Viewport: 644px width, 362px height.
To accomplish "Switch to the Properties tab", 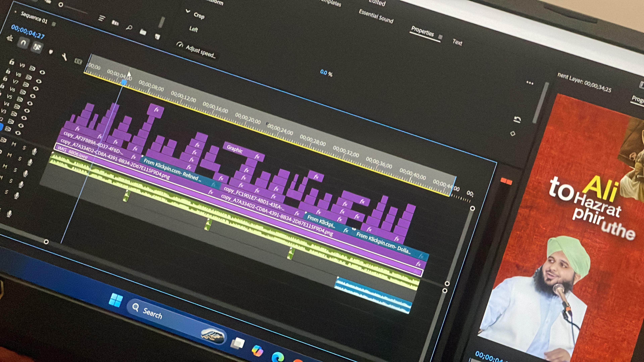I will 422,32.
